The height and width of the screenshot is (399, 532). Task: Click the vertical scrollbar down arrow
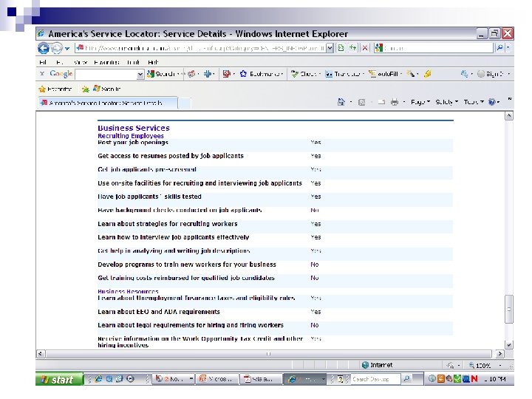click(508, 345)
